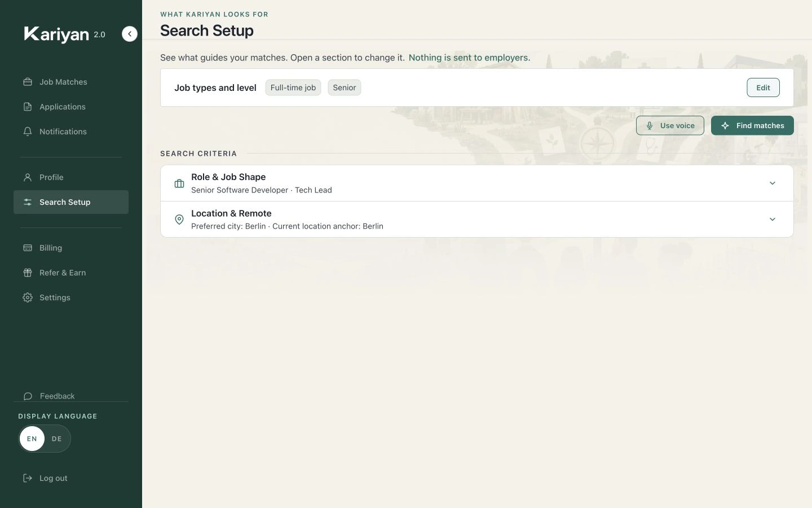Open the Location & Remote section title
Image resolution: width=812 pixels, height=508 pixels.
231,213
